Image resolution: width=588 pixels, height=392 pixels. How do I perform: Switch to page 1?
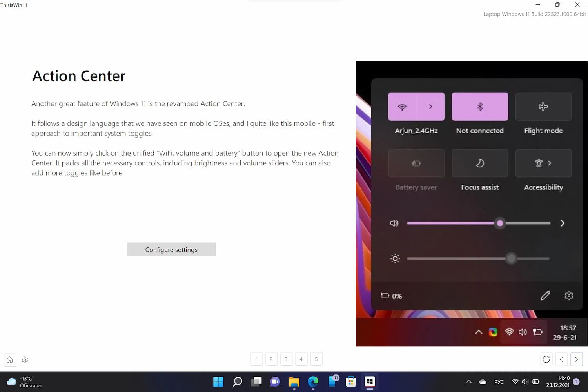point(256,359)
